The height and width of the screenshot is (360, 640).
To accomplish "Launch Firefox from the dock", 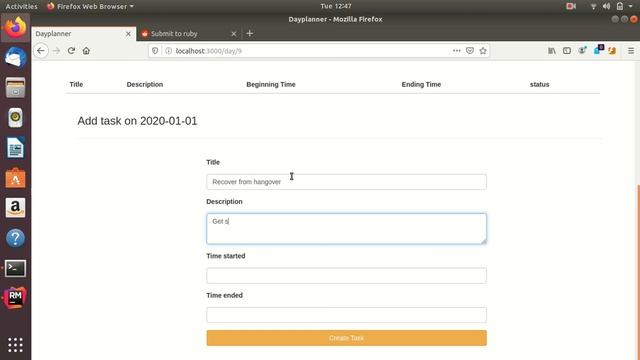I will [16, 28].
